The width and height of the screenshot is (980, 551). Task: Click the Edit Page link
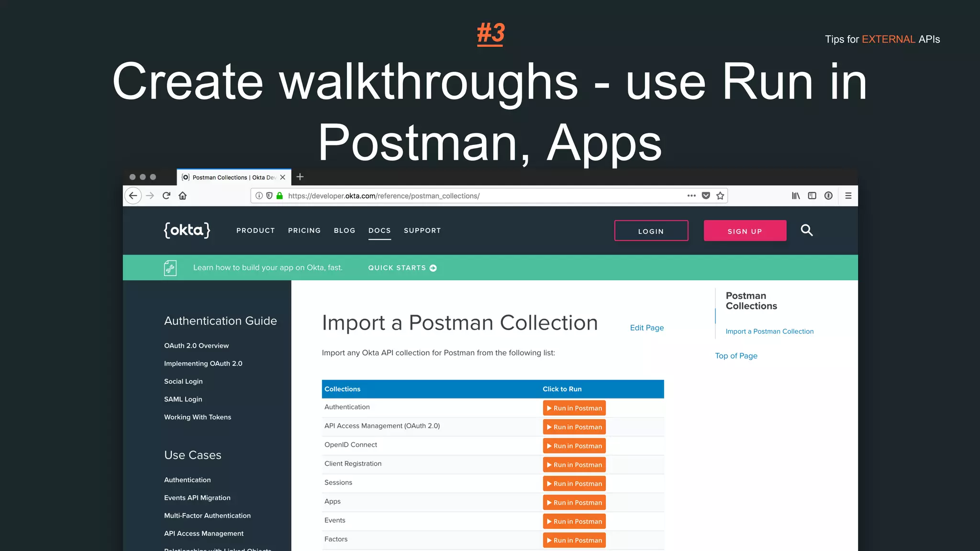tap(647, 328)
